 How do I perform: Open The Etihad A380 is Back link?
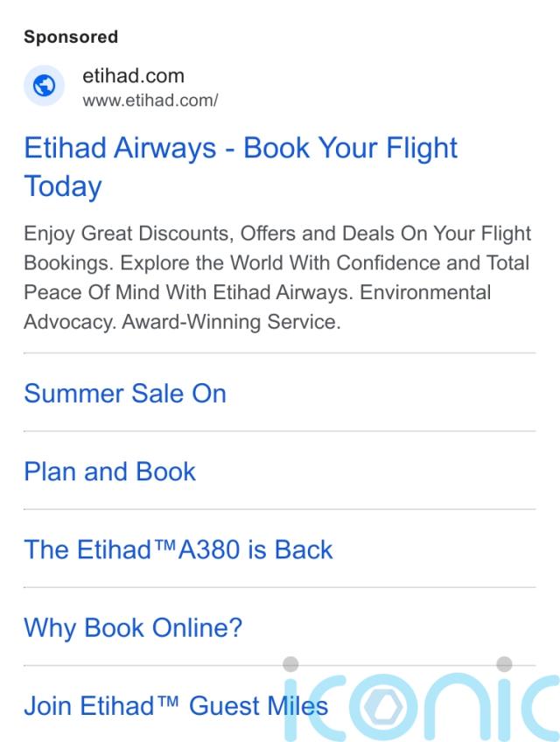click(x=178, y=549)
